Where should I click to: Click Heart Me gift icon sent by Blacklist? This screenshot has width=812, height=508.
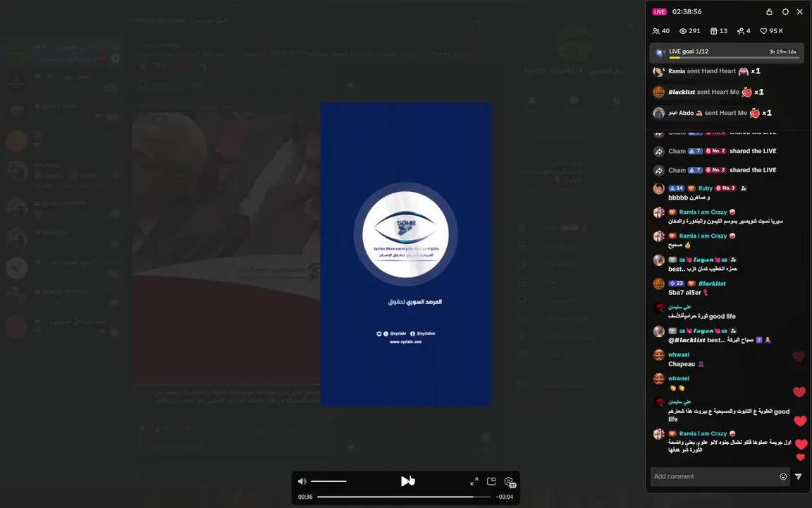pyautogui.click(x=746, y=92)
